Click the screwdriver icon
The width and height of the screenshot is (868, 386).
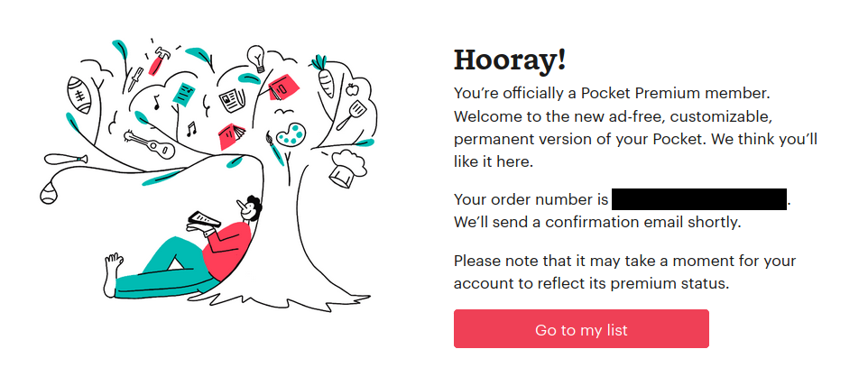click(x=135, y=79)
